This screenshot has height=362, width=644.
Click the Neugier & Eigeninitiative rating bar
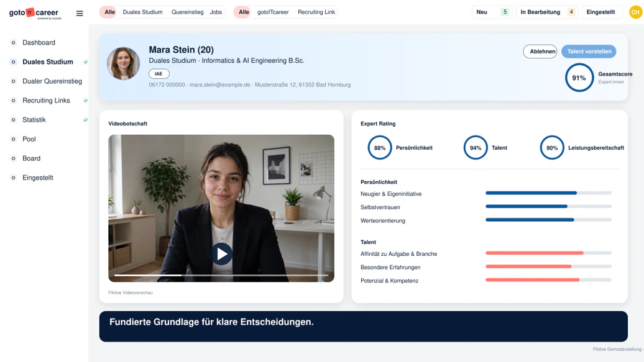coord(548,193)
